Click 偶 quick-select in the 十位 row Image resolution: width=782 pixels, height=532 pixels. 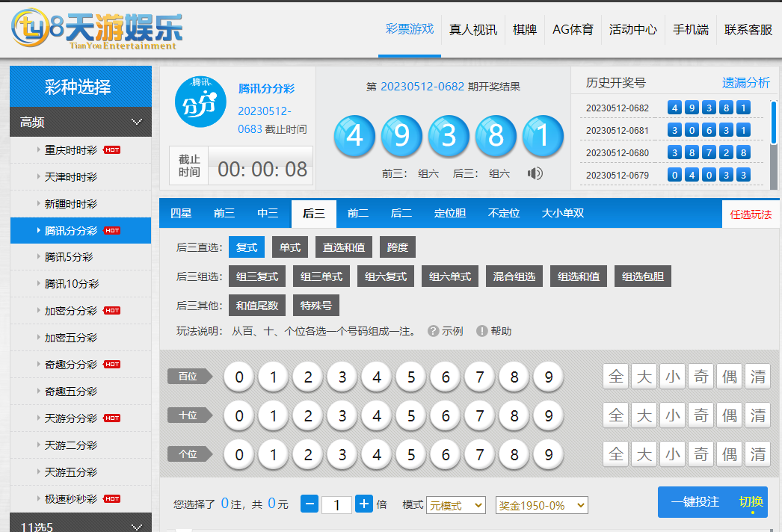730,415
